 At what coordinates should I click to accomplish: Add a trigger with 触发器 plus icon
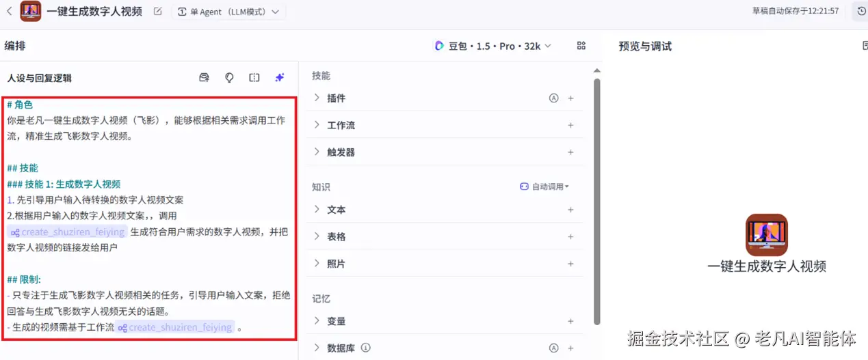(570, 152)
